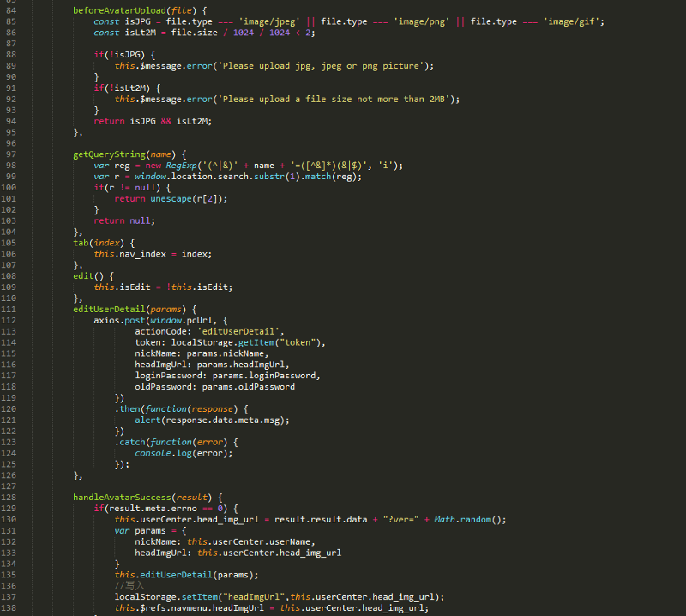Screen dimensions: 686x616
Task: Click line number 128 in the gutter
Action: click(10, 497)
